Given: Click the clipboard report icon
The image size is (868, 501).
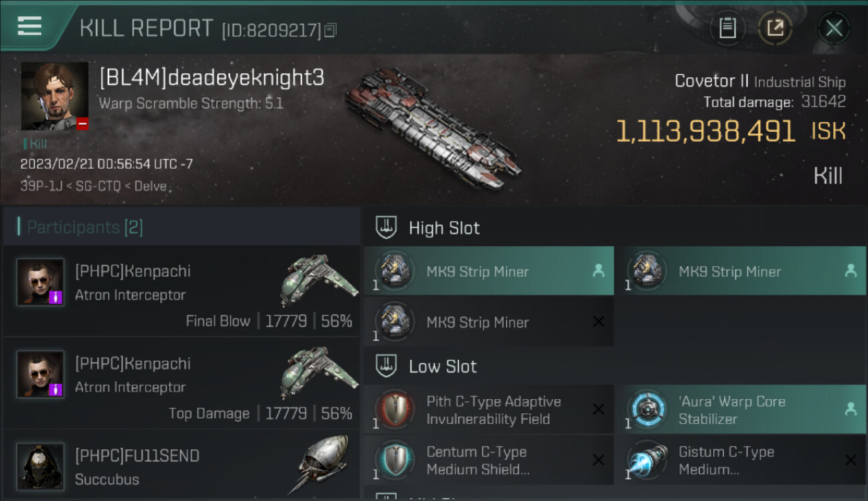Looking at the screenshot, I should [727, 28].
